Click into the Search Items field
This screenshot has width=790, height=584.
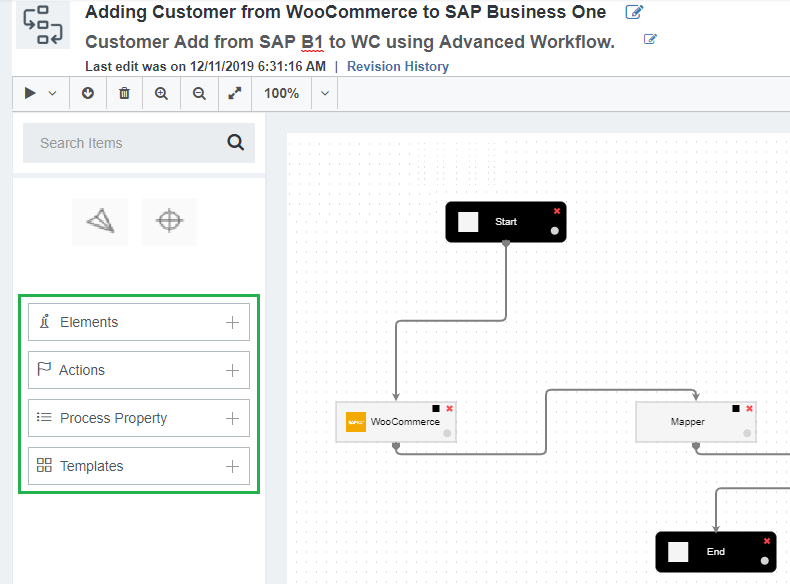click(120, 143)
